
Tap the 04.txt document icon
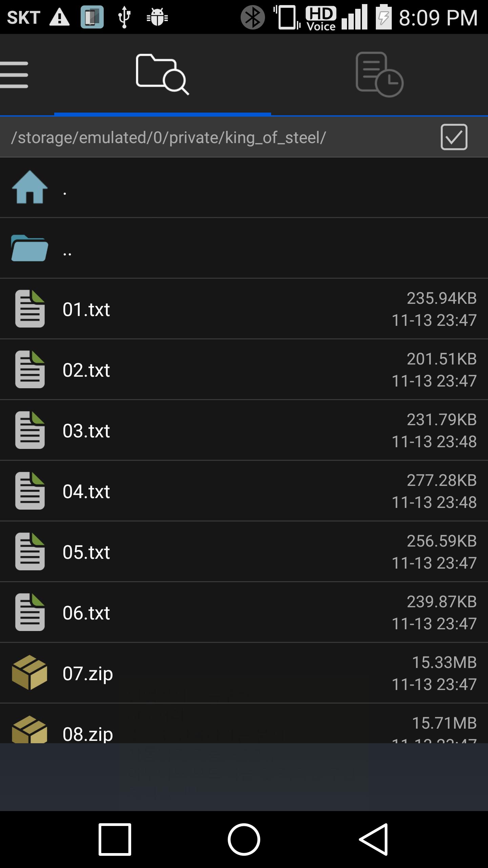[30, 491]
